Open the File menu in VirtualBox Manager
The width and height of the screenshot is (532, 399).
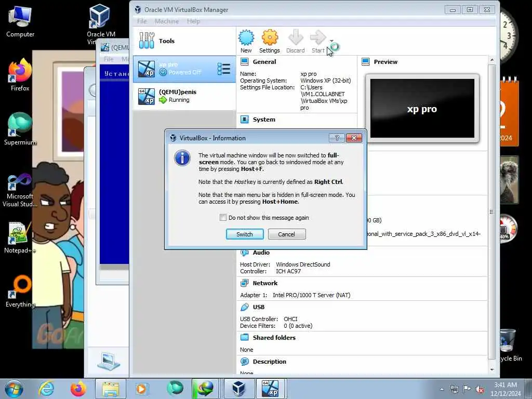pos(142,21)
